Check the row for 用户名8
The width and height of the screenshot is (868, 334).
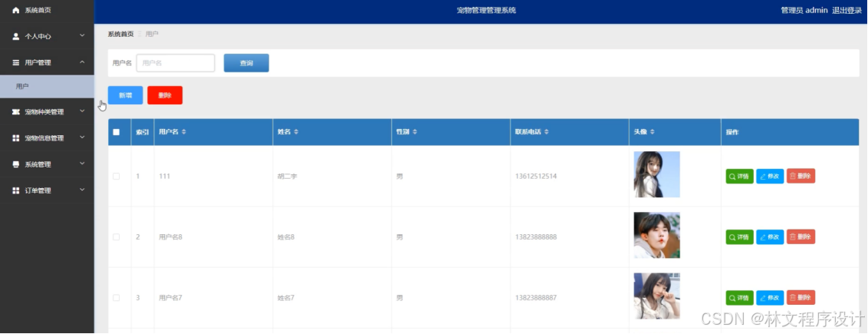pyautogui.click(x=117, y=237)
